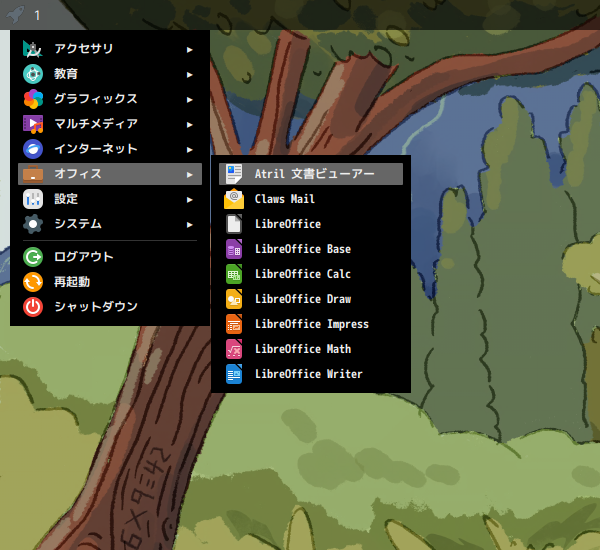Image resolution: width=600 pixels, height=550 pixels.
Task: Click the yellow LibreOffice Draw icon
Action: pos(234,299)
